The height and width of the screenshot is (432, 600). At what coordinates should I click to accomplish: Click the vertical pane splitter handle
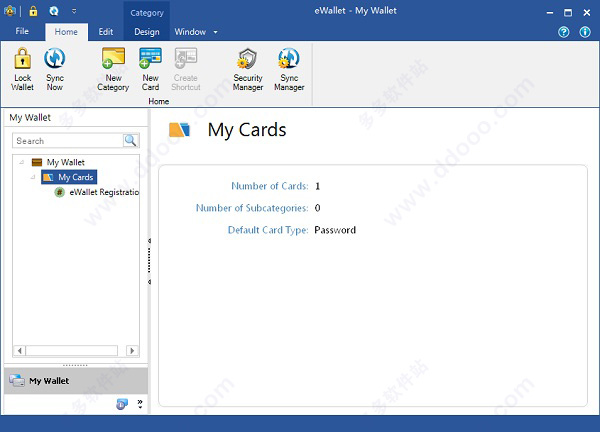(x=149, y=261)
